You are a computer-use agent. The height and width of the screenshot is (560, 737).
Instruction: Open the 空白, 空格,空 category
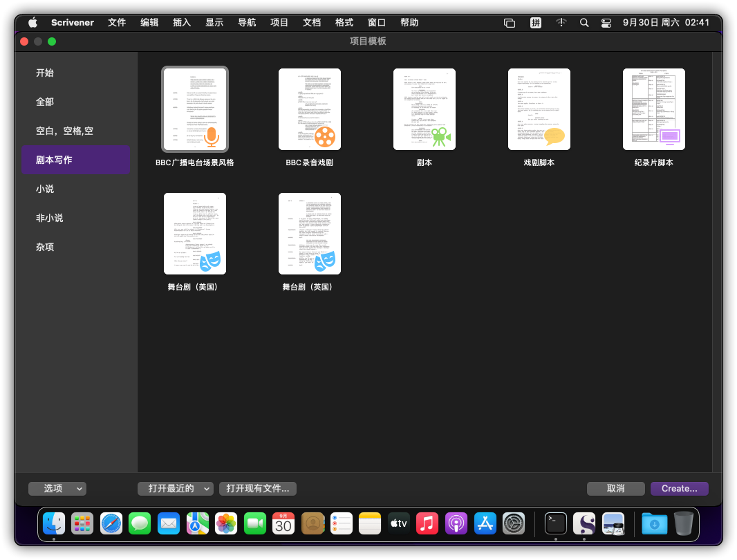click(75, 131)
